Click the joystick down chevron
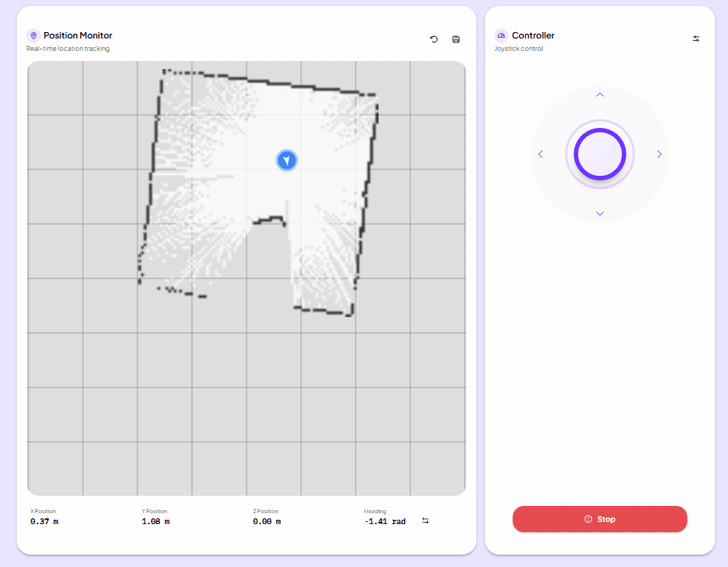728x567 pixels. pyautogui.click(x=600, y=214)
